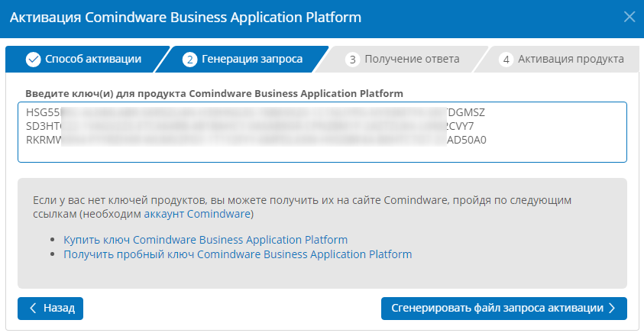Open the 'аккаунт Comindware' link
This screenshot has height=333, width=644.
click(197, 214)
